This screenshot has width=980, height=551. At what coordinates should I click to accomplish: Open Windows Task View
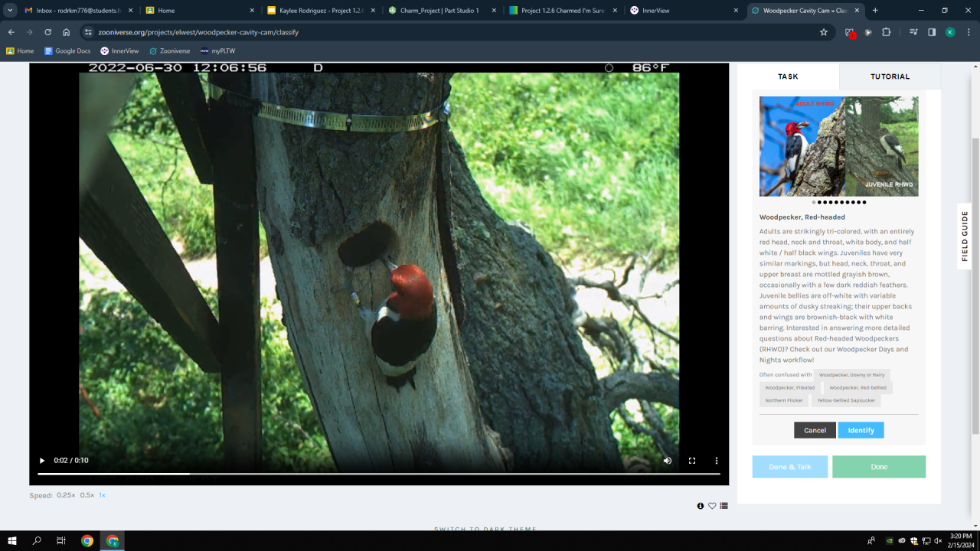click(61, 540)
